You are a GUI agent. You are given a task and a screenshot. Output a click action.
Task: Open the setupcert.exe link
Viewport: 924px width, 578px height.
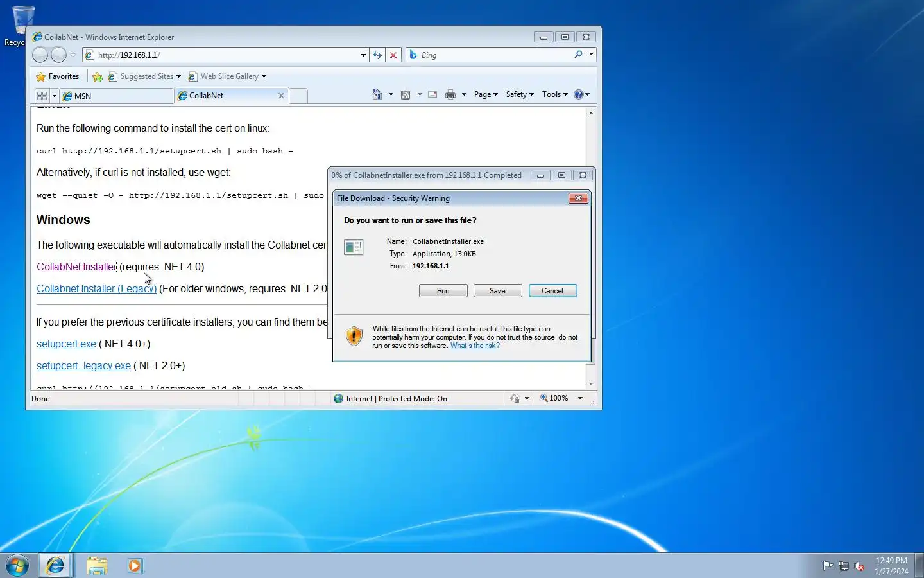click(66, 344)
